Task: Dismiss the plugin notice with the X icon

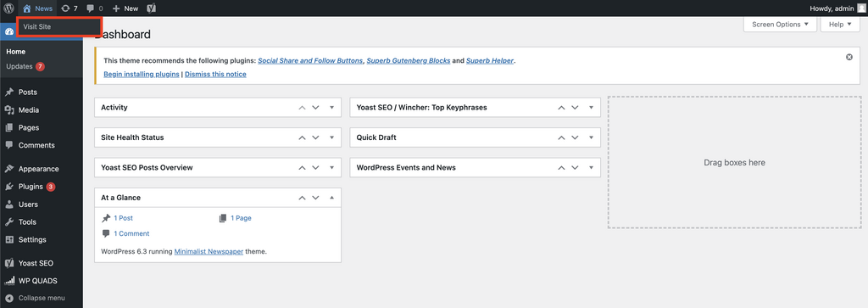Action: [x=849, y=57]
